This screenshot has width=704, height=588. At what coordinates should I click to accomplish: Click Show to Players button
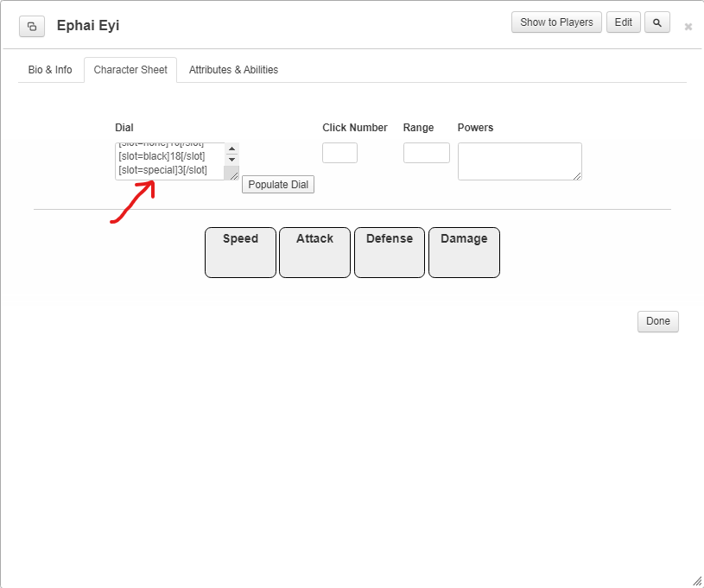coord(556,22)
